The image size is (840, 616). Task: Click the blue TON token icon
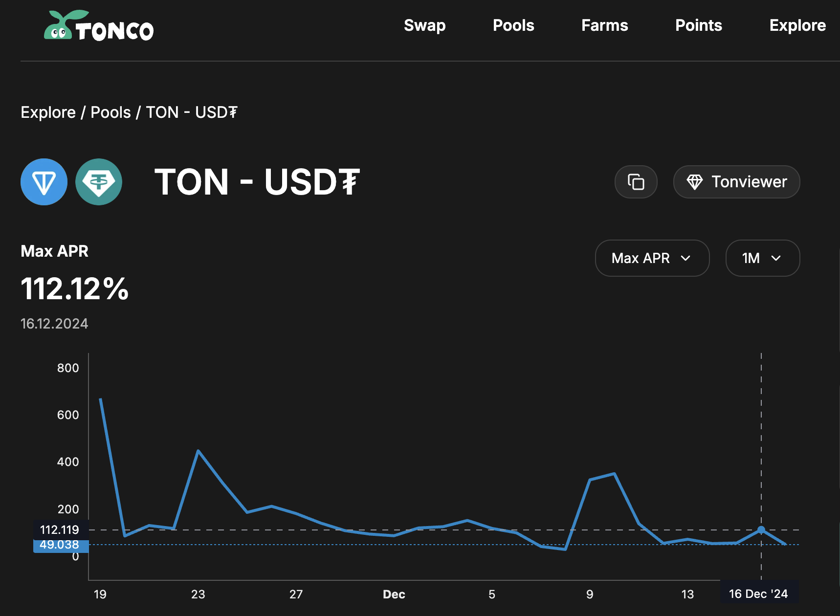click(x=44, y=182)
